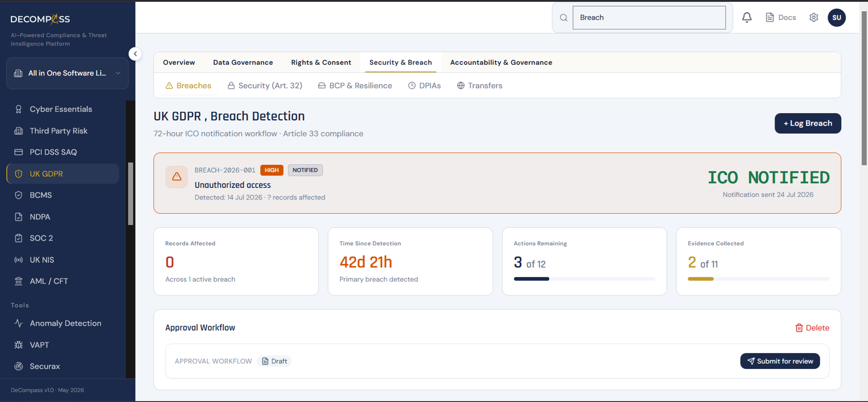This screenshot has width=868, height=402.
Task: Open the Transfers sub-tab
Action: [x=480, y=86]
